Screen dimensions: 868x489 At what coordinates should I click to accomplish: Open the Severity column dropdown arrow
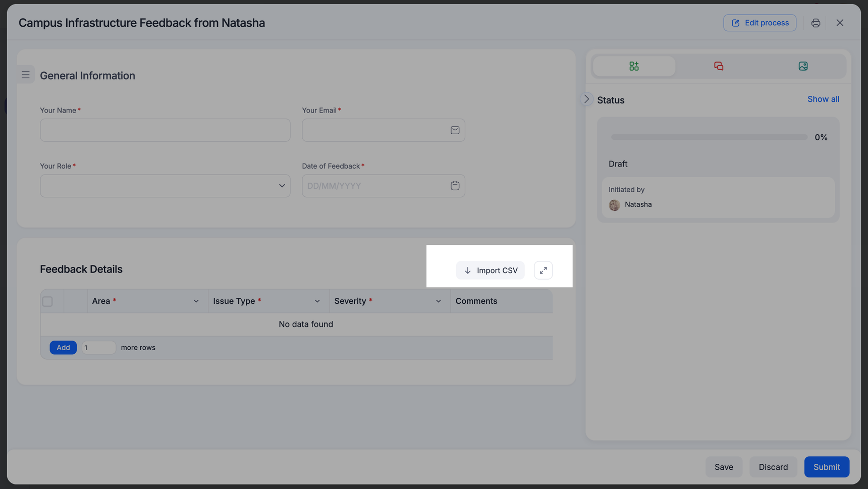[x=438, y=301]
